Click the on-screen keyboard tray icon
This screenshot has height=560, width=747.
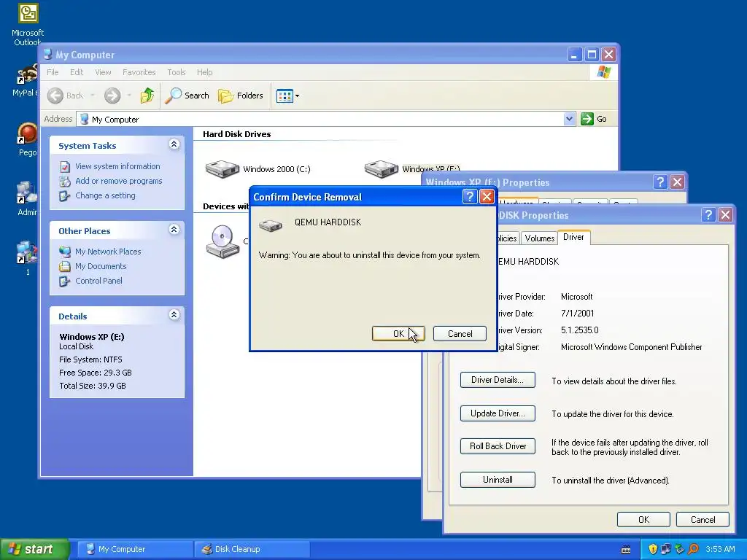coord(626,550)
